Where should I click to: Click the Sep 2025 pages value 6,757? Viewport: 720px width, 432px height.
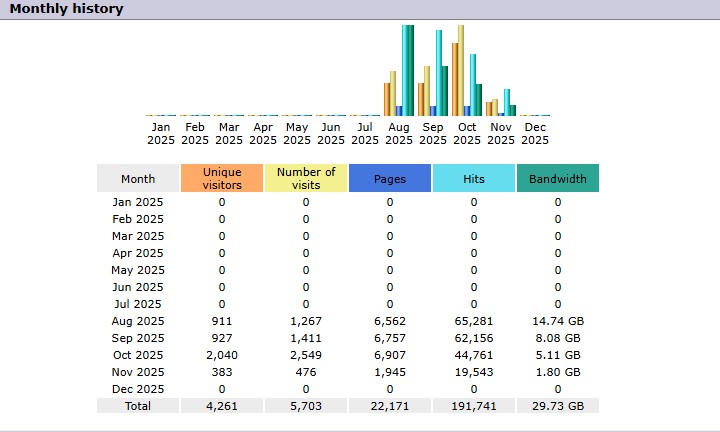click(390, 338)
